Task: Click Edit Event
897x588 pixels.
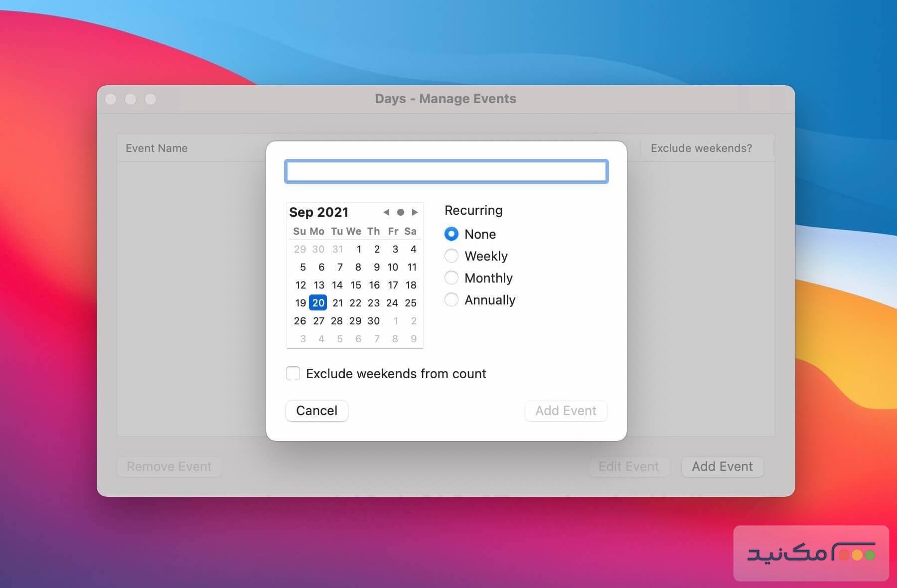Action: pyautogui.click(x=629, y=466)
